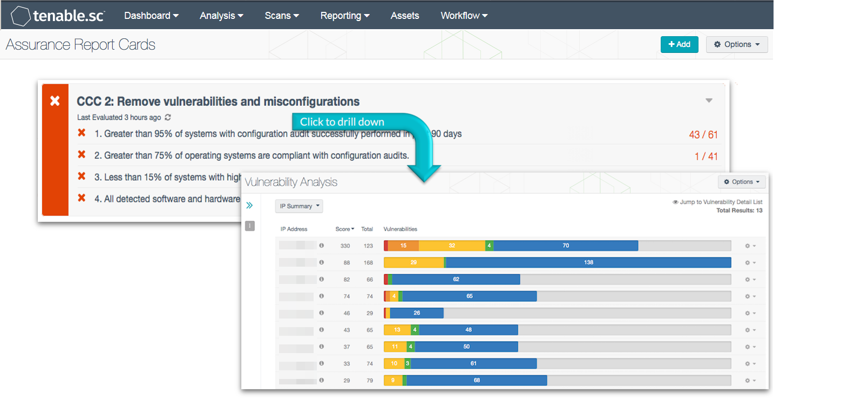868x420 pixels.
Task: Click the yellow 13 bar segment
Action: 397,329
